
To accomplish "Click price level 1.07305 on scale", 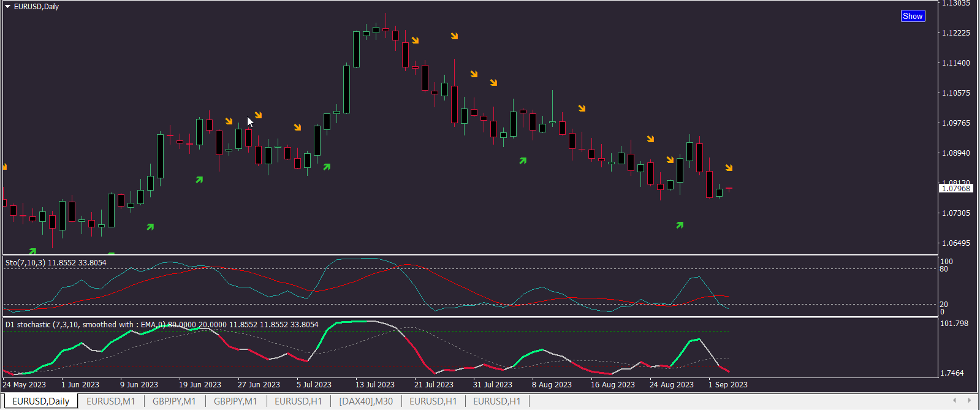I will (956, 213).
